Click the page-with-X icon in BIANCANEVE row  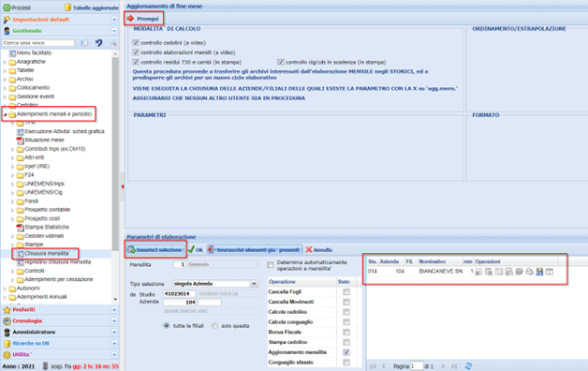click(489, 271)
